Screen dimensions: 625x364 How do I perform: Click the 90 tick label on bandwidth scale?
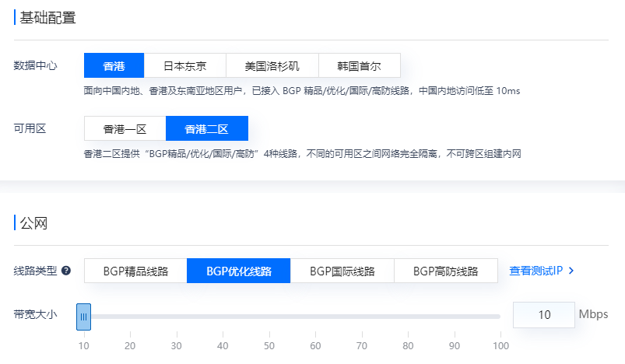[x=455, y=345]
